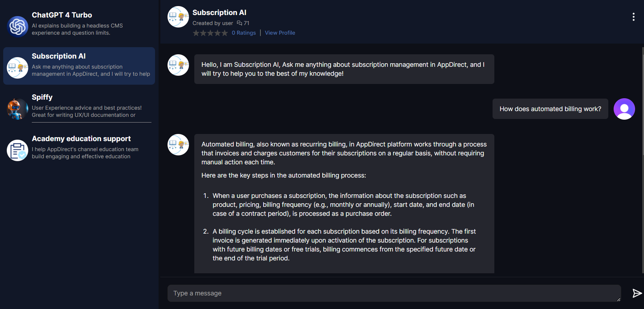
Task: Click the Subscription AI avatar in the chat header
Action: click(x=178, y=17)
